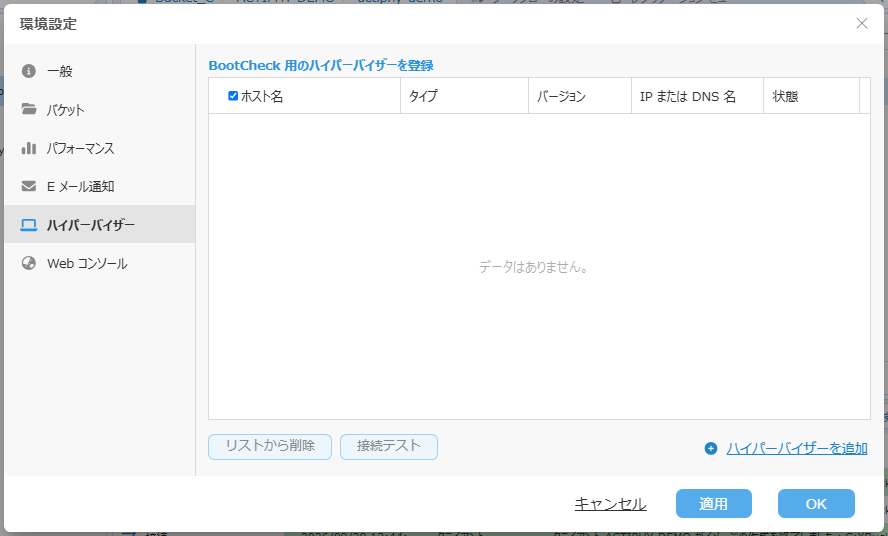The height and width of the screenshot is (536, 888).
Task: Click the bar chart icon for パフォーマンス
Action: click(28, 148)
